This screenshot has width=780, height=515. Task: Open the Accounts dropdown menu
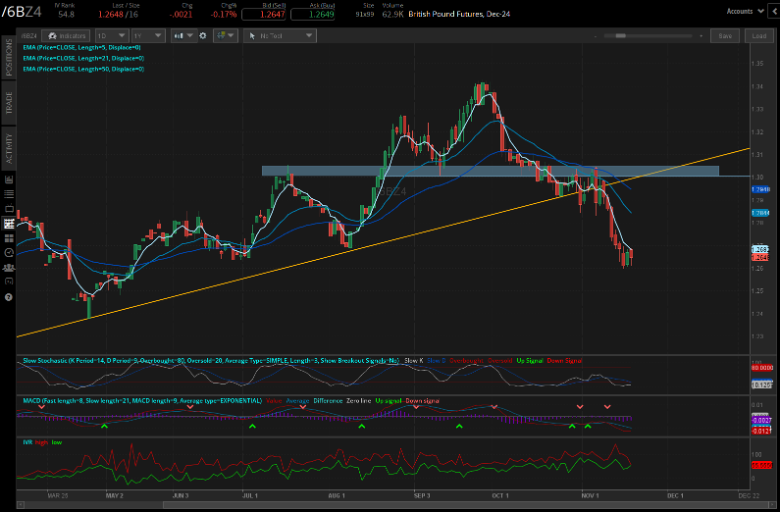741,11
